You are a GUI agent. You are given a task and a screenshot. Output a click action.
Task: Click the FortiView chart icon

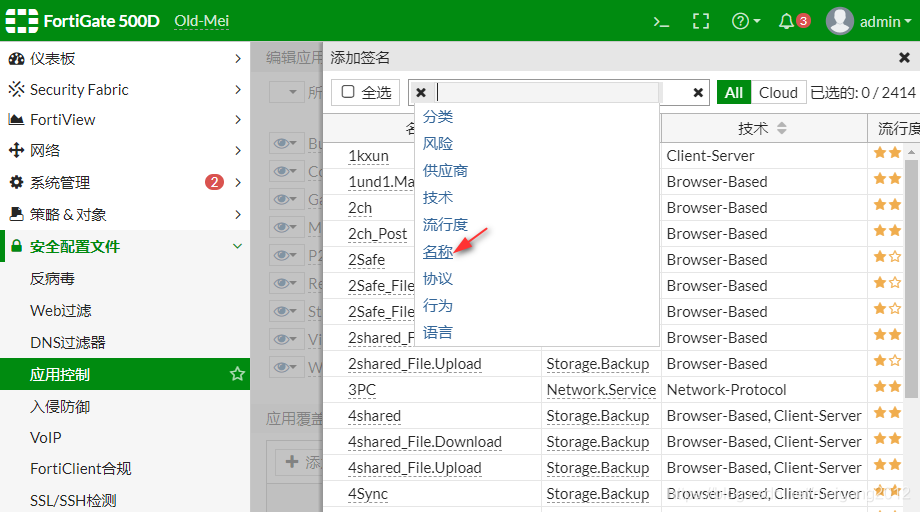[x=16, y=120]
